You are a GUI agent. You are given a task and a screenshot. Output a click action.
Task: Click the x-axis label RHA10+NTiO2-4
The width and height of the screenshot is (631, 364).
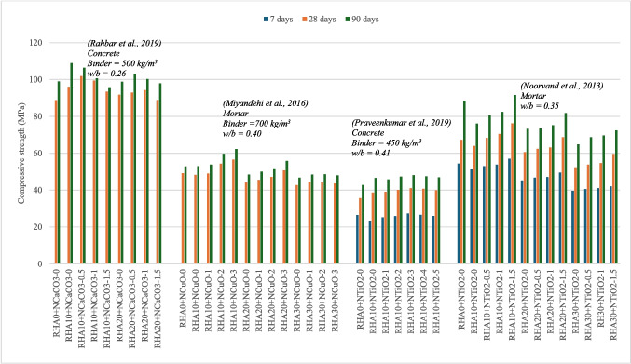point(423,301)
